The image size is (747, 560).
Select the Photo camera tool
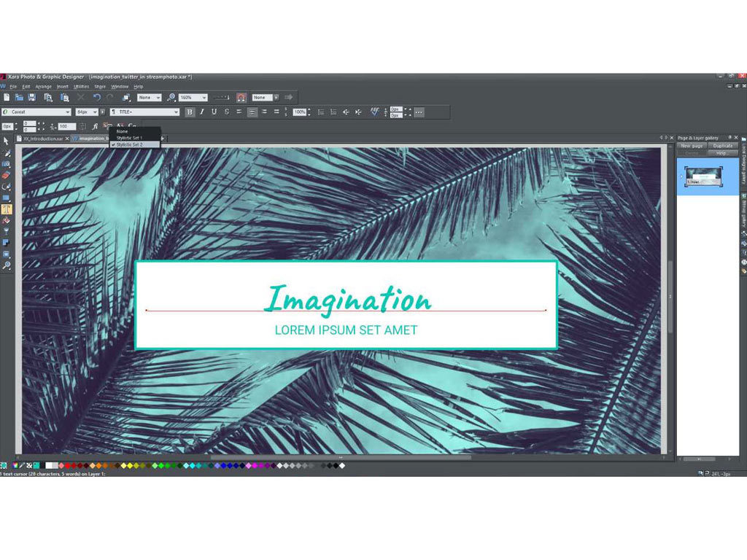(x=6, y=164)
